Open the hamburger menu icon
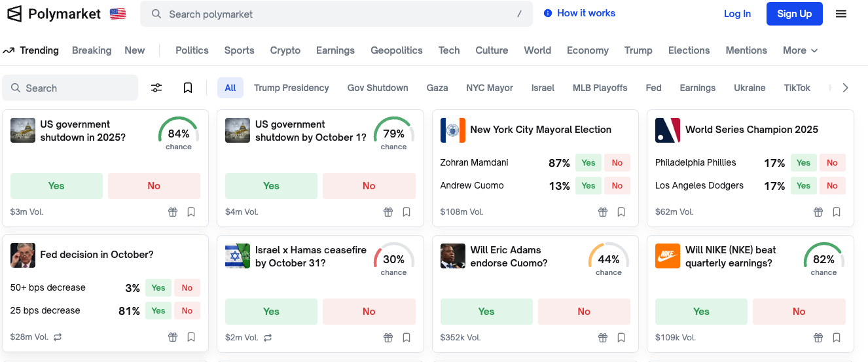 point(841,14)
